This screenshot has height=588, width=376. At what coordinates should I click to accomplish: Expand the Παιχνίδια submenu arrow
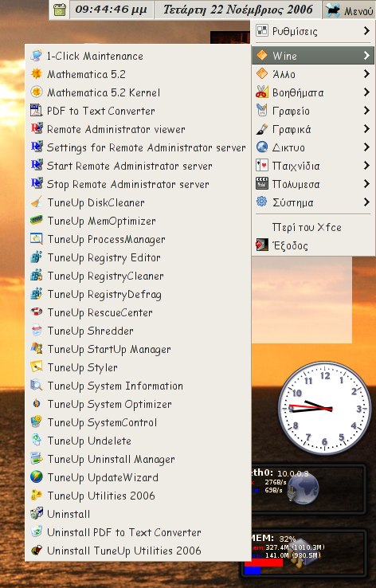point(366,166)
